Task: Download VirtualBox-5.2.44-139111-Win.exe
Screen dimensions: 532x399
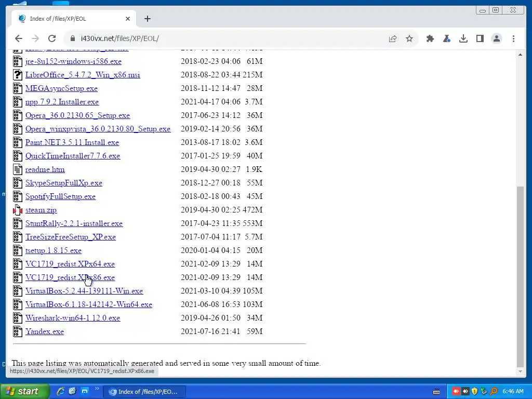Action: point(84,291)
